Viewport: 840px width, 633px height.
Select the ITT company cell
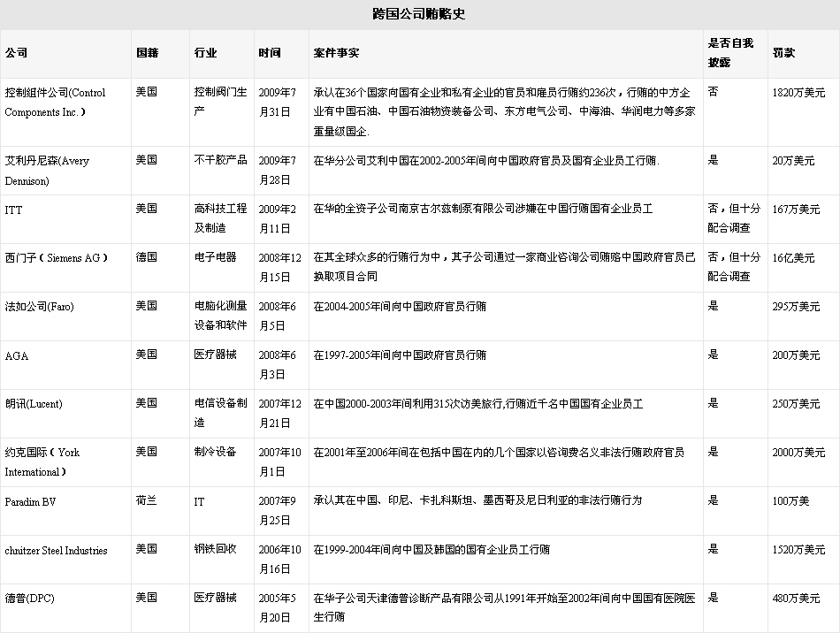point(13,210)
